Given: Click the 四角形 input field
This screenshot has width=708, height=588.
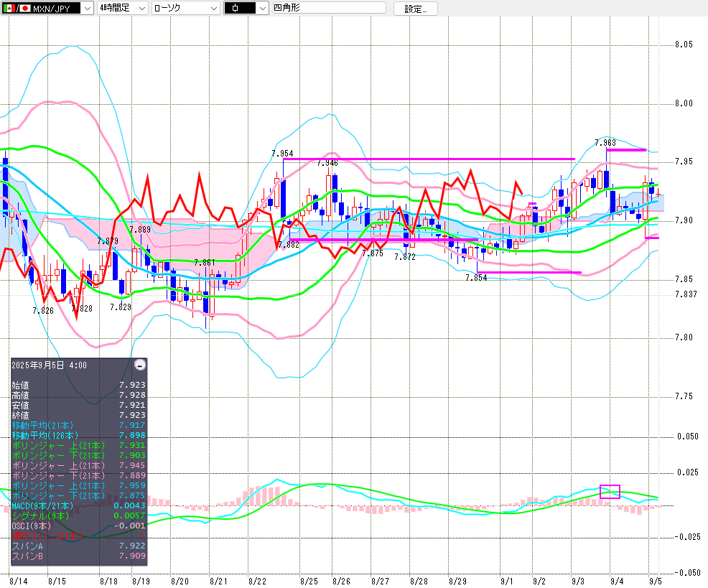Looking at the screenshot, I should click(329, 8).
